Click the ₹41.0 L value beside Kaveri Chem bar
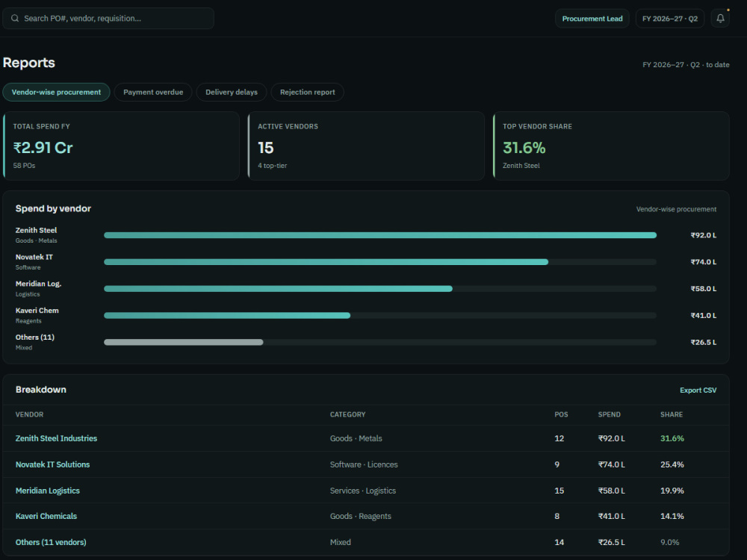This screenshot has width=747, height=560. [704, 315]
